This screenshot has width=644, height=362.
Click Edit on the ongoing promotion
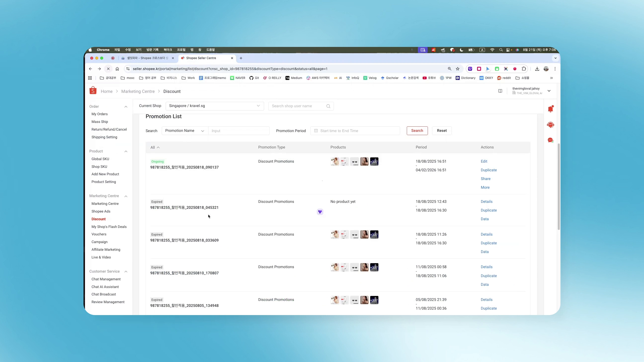tap(484, 161)
